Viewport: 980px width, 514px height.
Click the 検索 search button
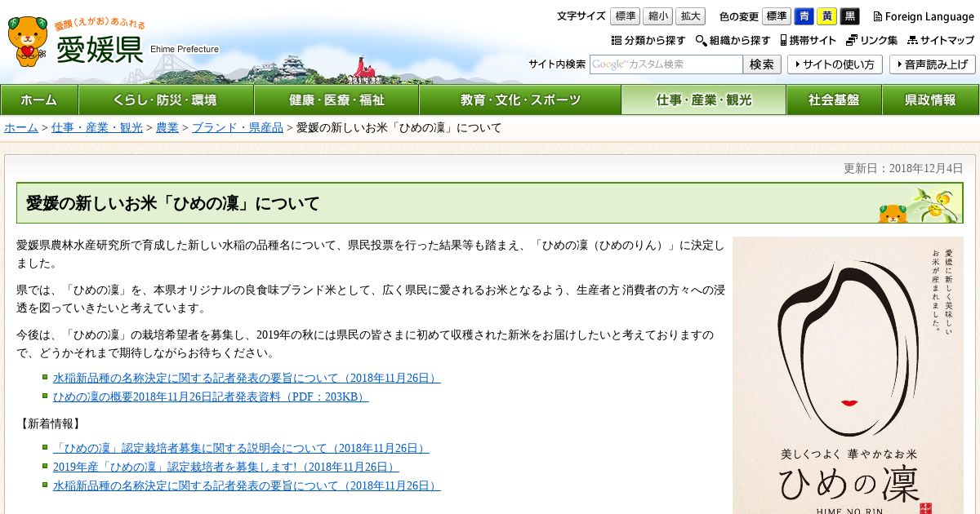(762, 64)
